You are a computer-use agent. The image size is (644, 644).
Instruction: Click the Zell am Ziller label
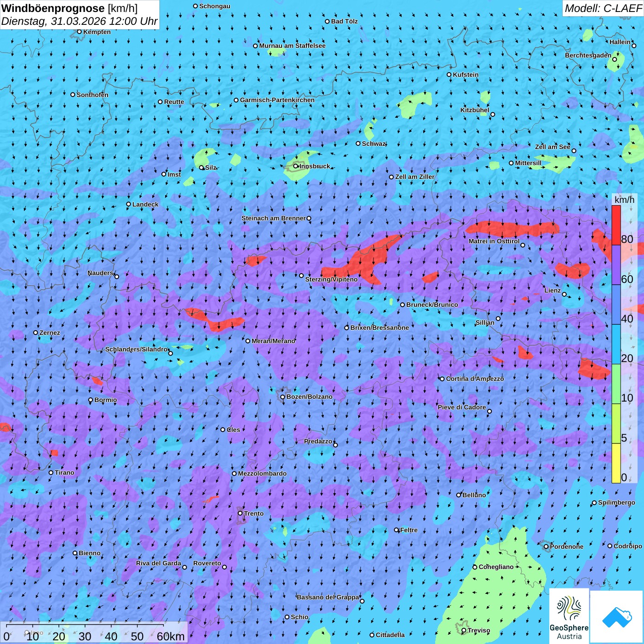point(415,177)
